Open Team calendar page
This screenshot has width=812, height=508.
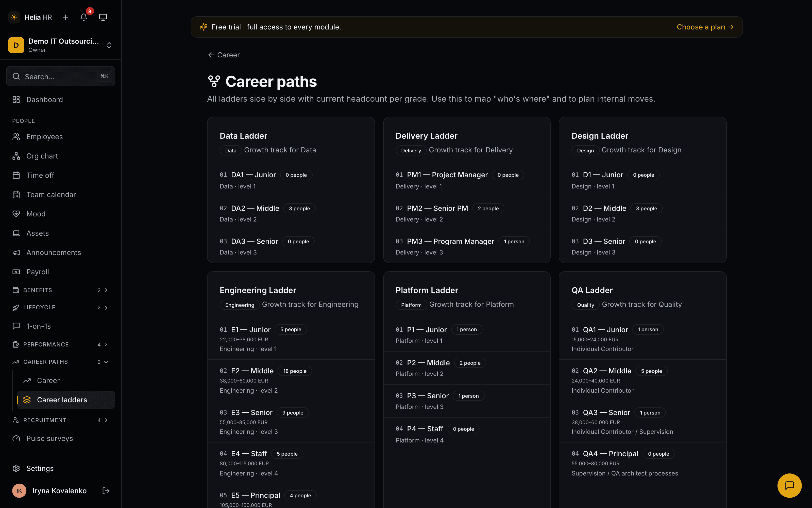pyautogui.click(x=60, y=195)
